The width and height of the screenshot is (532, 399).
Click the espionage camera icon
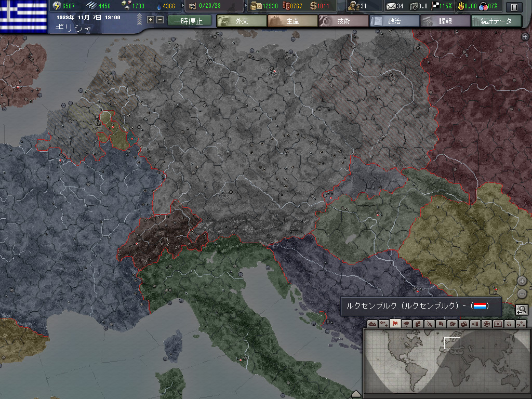(413, 6)
